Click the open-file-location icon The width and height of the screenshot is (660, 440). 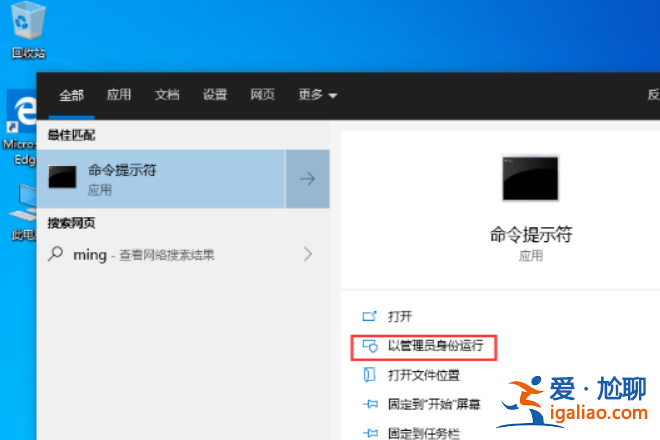pos(369,375)
